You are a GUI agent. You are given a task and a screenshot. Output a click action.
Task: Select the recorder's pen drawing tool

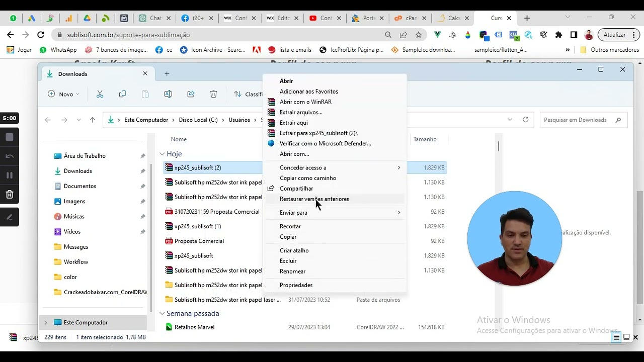point(10,217)
